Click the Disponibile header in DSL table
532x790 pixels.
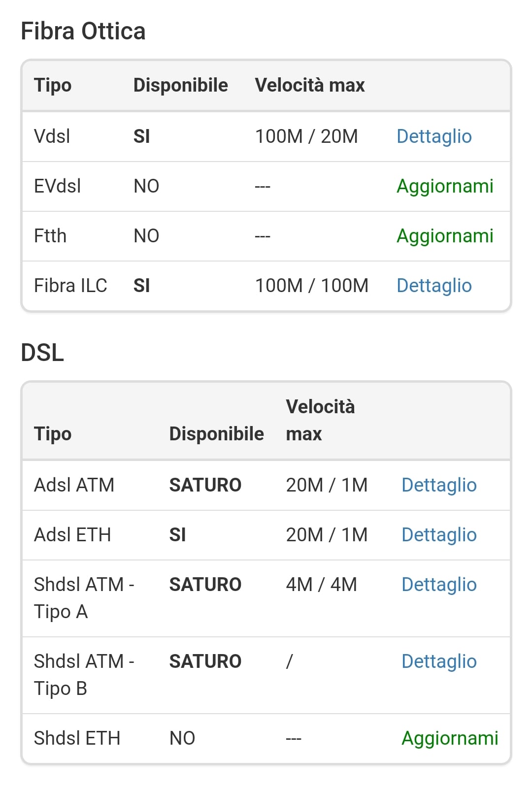[x=216, y=434]
